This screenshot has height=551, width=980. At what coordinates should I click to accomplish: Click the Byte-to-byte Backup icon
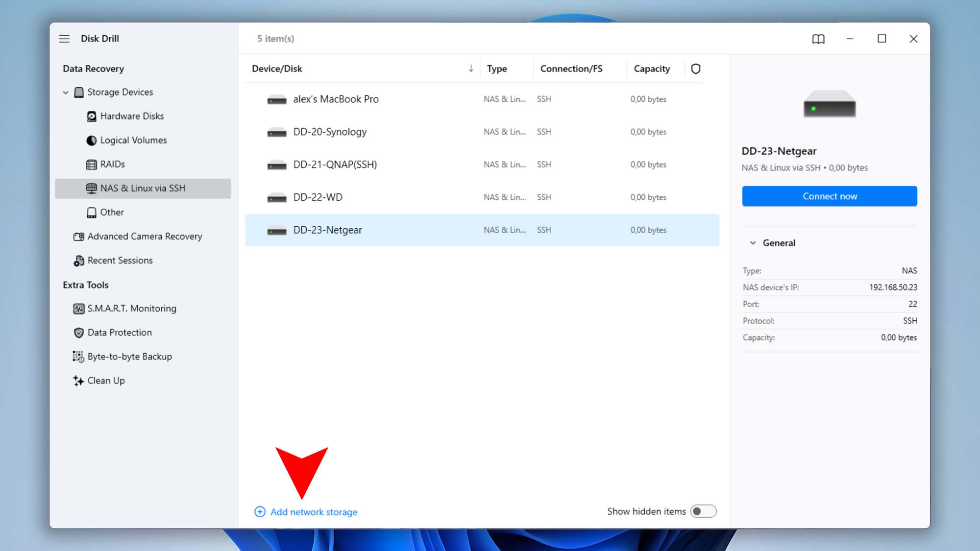pos(78,357)
